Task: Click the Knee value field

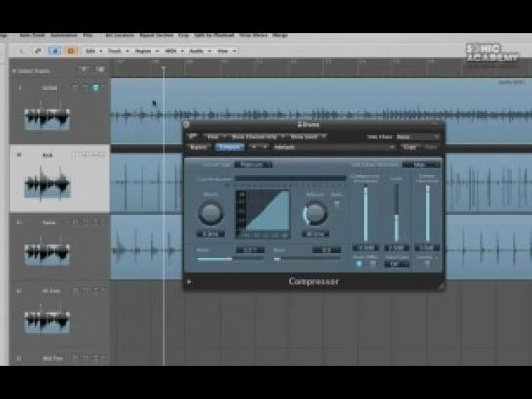Action: (x=326, y=250)
